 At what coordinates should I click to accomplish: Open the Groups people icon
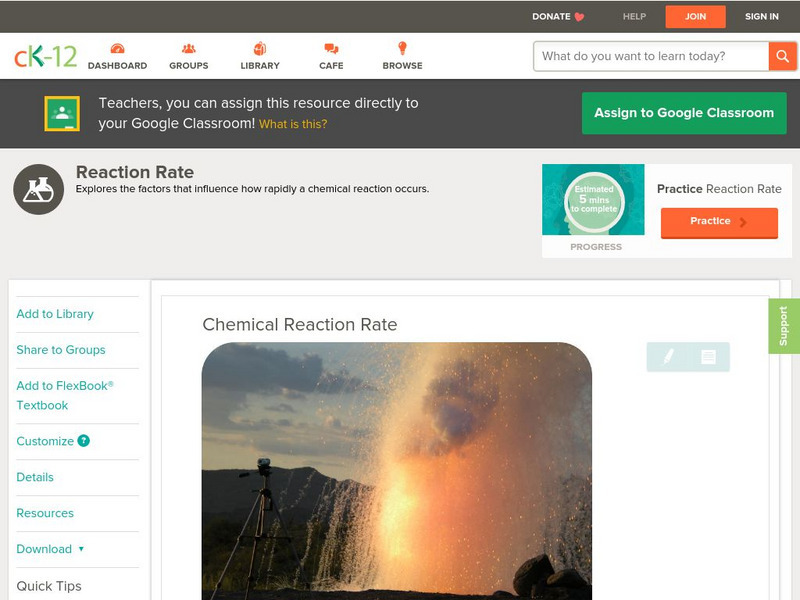(x=189, y=48)
